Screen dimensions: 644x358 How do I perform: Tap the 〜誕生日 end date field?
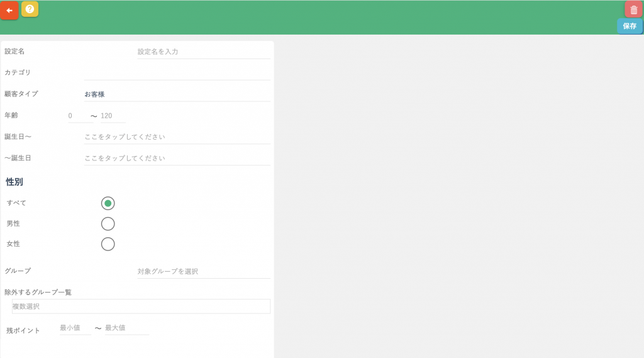(177, 159)
